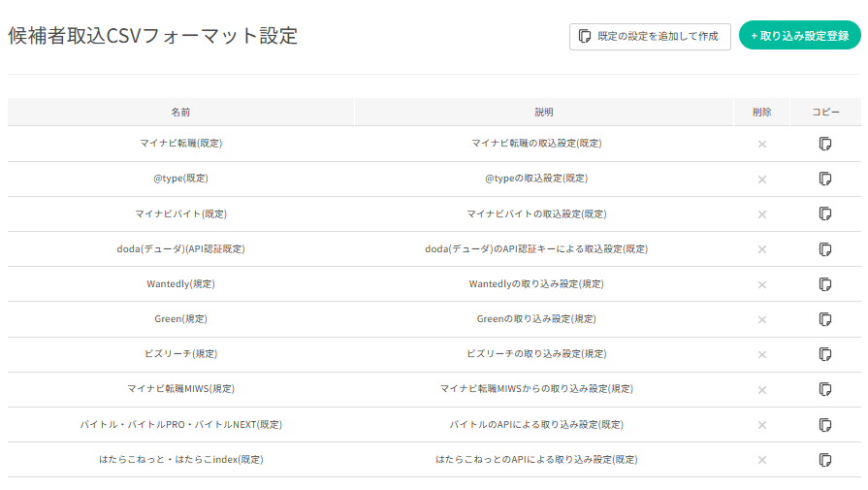Copy the doda(デューダ) API setting
This screenshot has width=868, height=490.
point(825,249)
